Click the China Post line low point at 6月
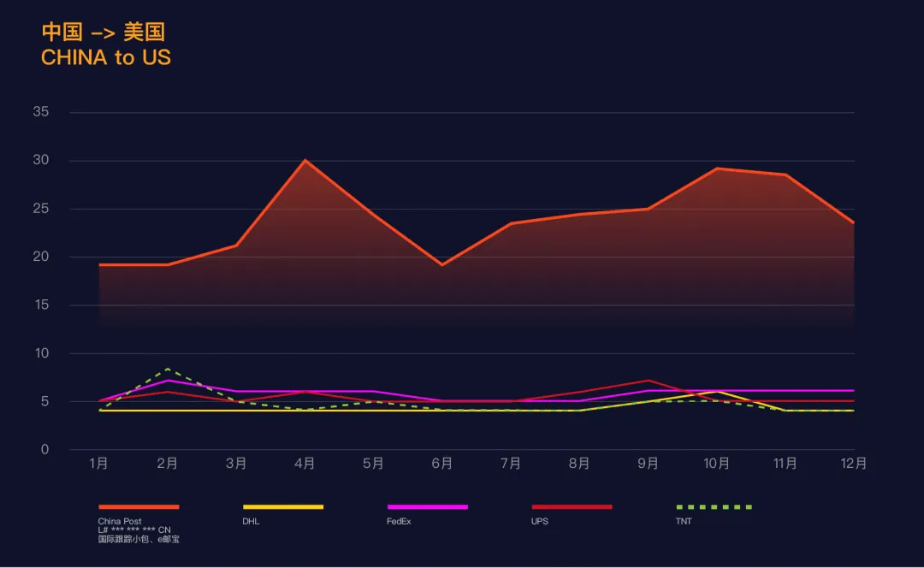Image resolution: width=924 pixels, height=568 pixels. (x=442, y=264)
